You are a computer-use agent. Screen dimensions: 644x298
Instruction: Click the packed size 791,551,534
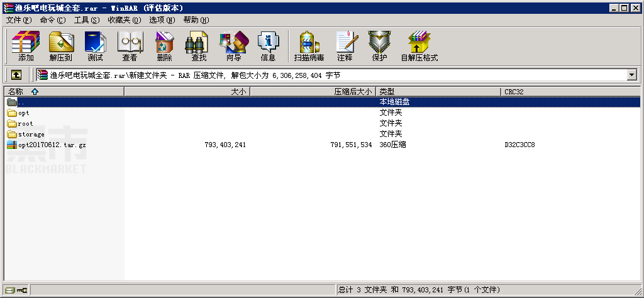[351, 145]
